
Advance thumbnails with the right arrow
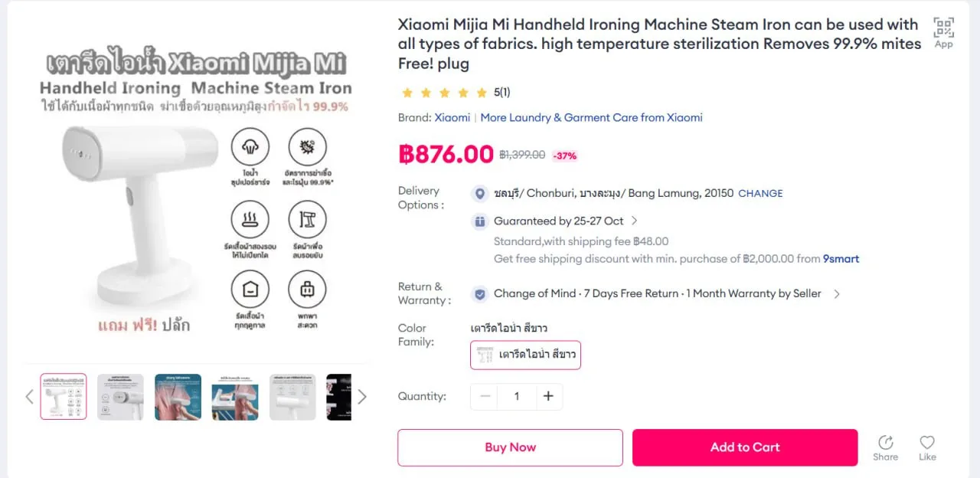[362, 396]
